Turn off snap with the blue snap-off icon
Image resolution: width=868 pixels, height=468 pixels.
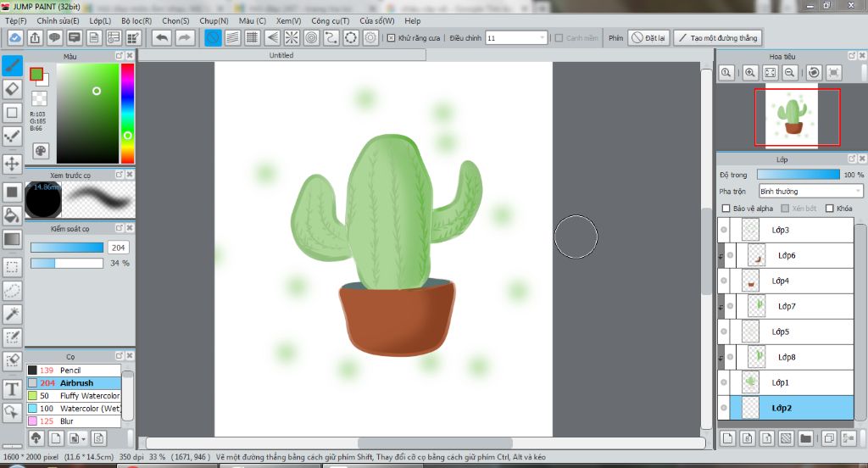pos(213,37)
